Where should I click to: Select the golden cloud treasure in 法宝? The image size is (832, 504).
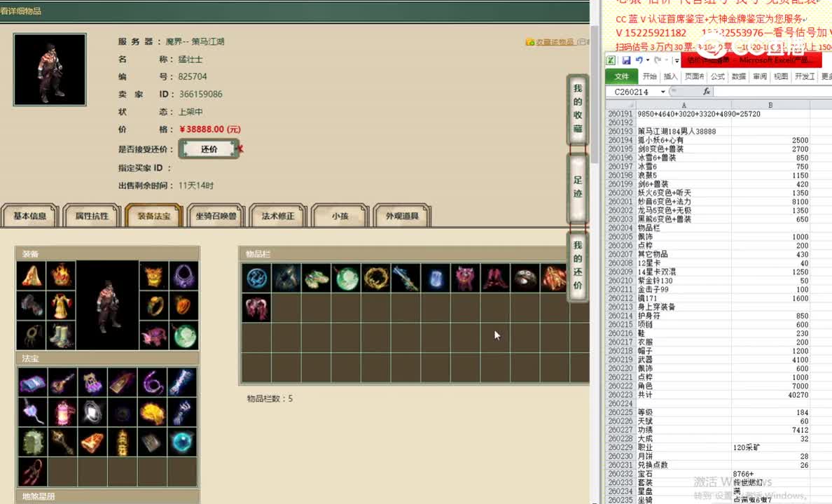coord(152,412)
